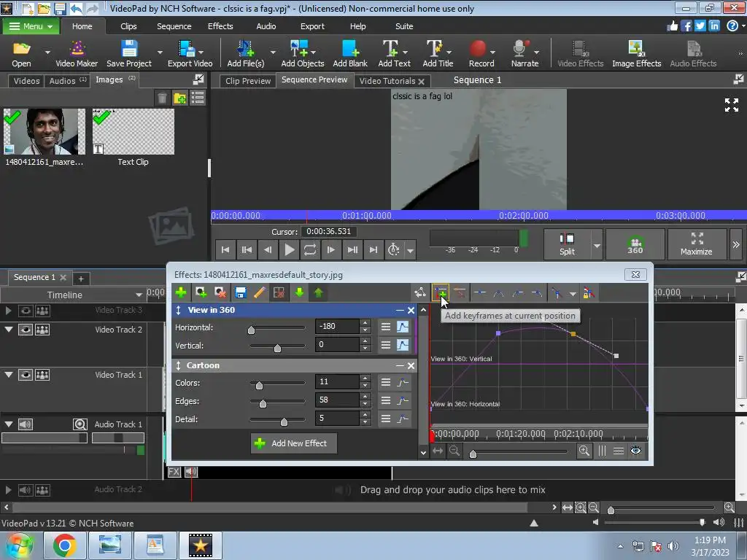
Task: Select the Text Clip thumbnail
Action: coord(133,131)
